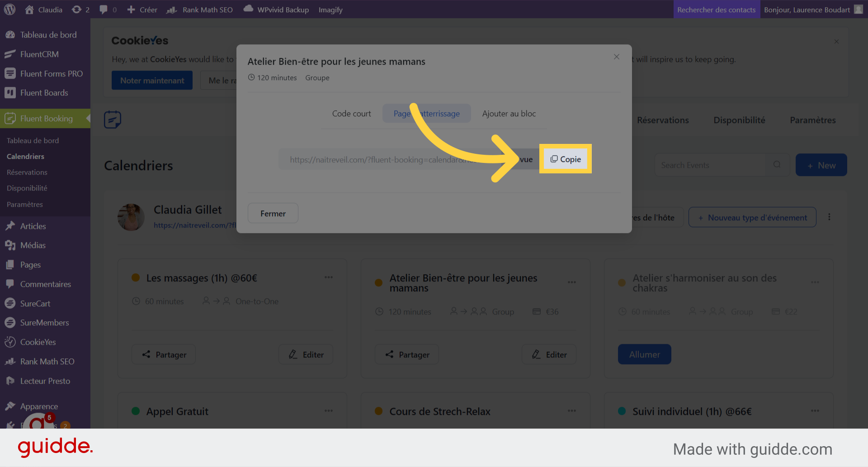Click Claudia Gillet's avatar thumbnail
Image resolution: width=868 pixels, height=467 pixels.
131,217
